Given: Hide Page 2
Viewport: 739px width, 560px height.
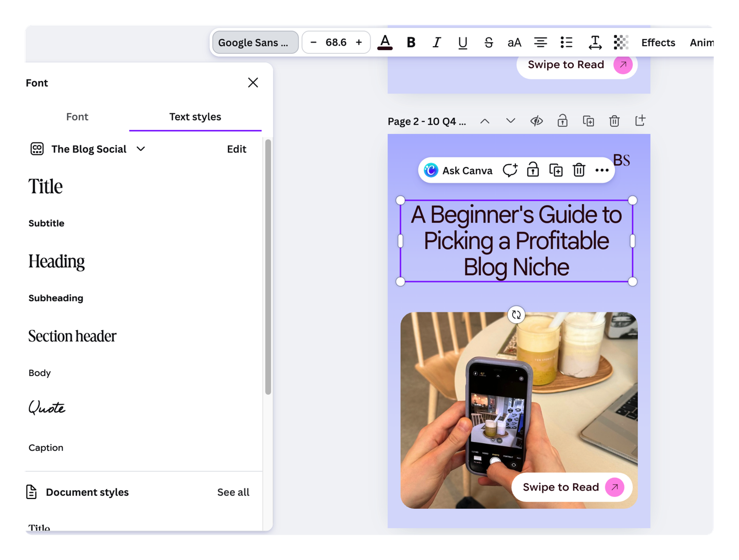Looking at the screenshot, I should pos(537,121).
